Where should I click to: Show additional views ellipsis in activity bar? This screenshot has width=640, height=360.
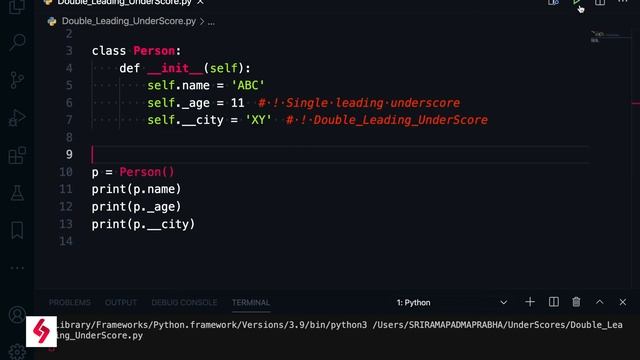(x=17, y=268)
